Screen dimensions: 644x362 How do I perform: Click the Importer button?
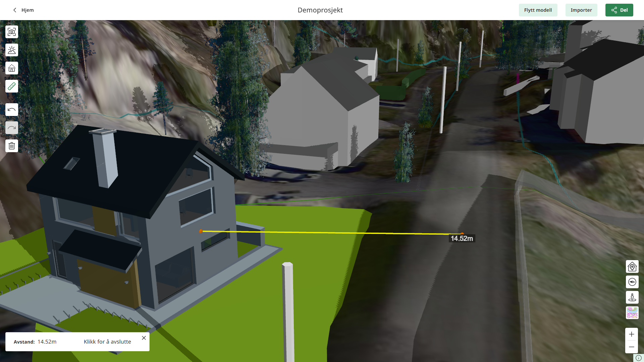(581, 10)
